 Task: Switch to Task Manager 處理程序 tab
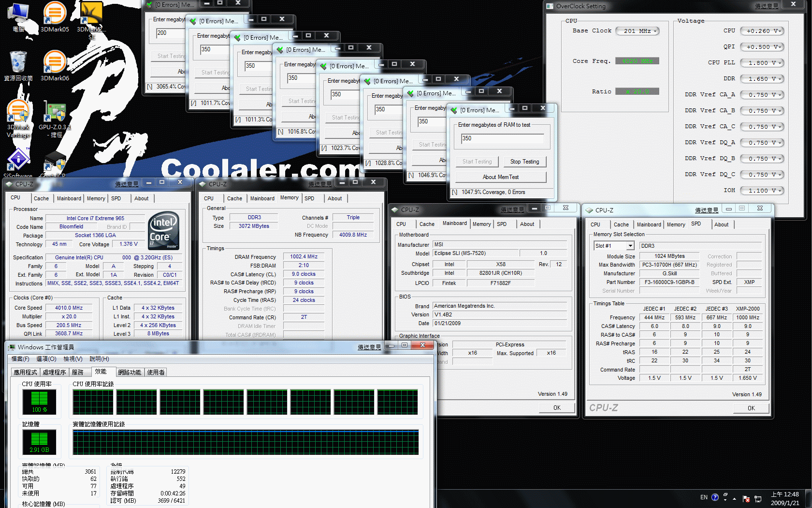[54, 372]
